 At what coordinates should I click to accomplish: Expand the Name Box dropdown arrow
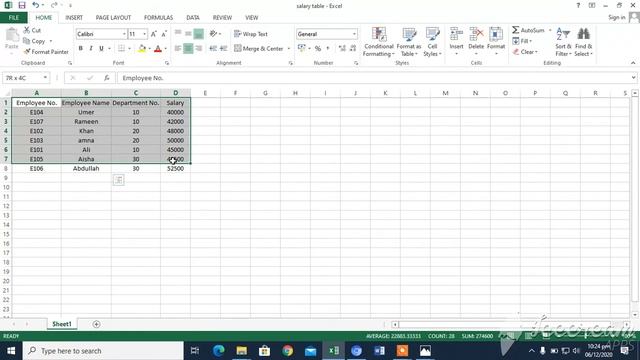click(45, 78)
